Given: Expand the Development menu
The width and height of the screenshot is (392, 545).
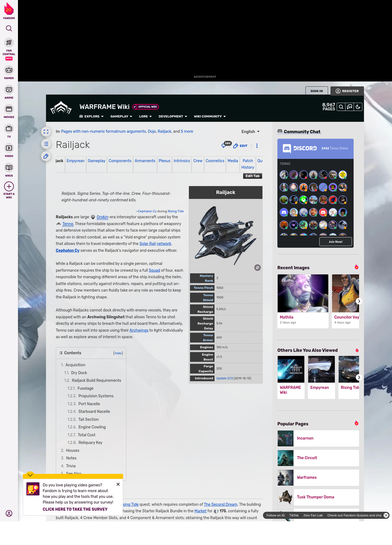Looking at the screenshot, I should (173, 116).
